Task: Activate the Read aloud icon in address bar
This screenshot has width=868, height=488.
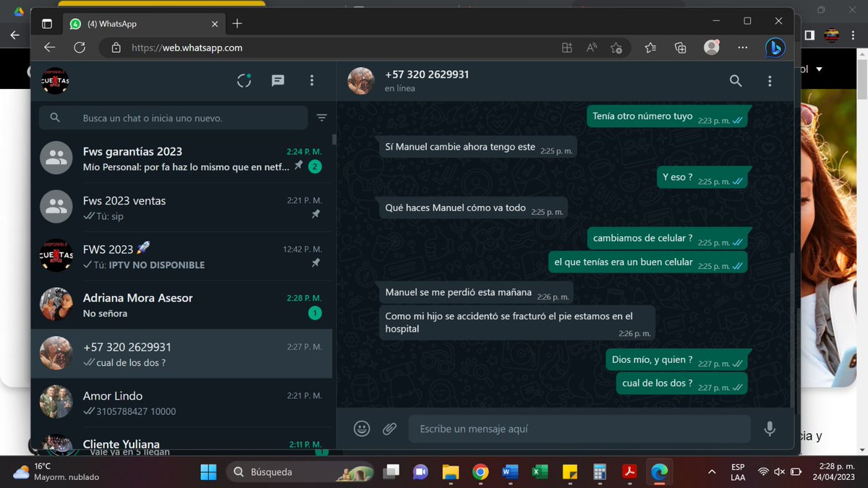Action: (x=592, y=48)
